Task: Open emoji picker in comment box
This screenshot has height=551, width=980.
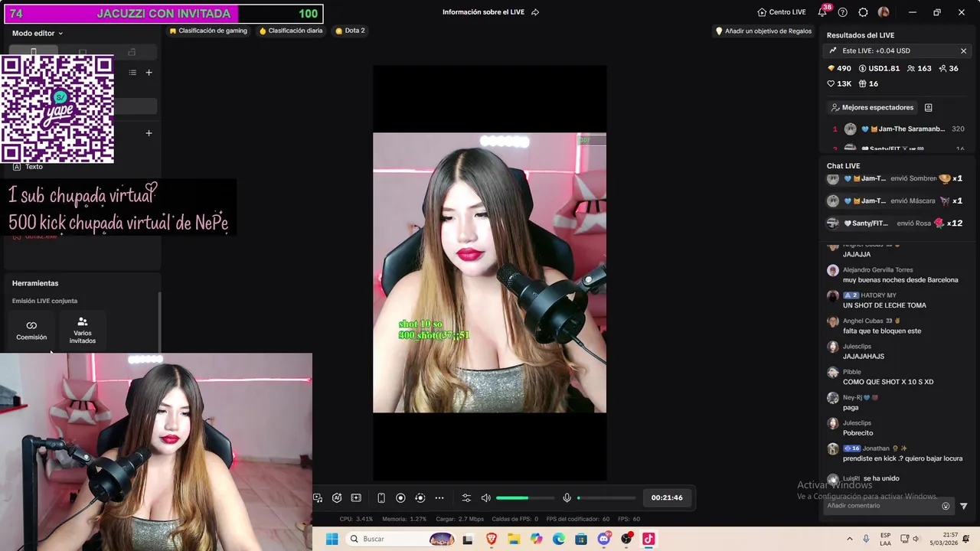Action: click(946, 506)
